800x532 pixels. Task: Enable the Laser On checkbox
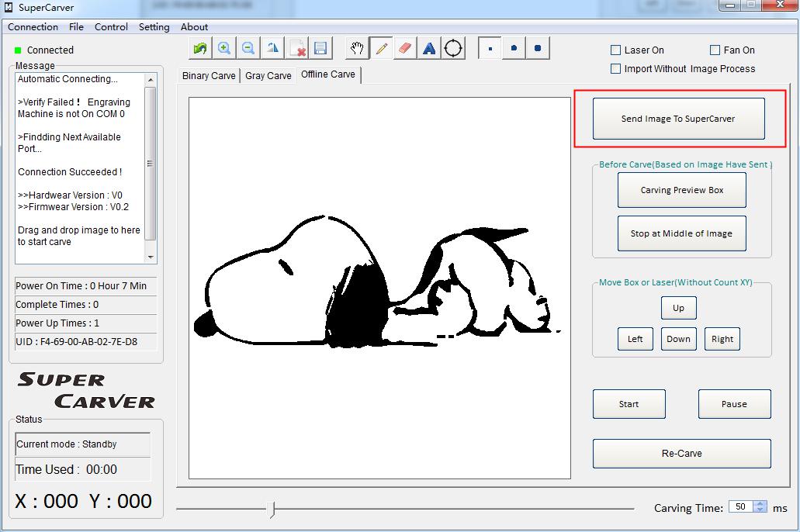[616, 50]
